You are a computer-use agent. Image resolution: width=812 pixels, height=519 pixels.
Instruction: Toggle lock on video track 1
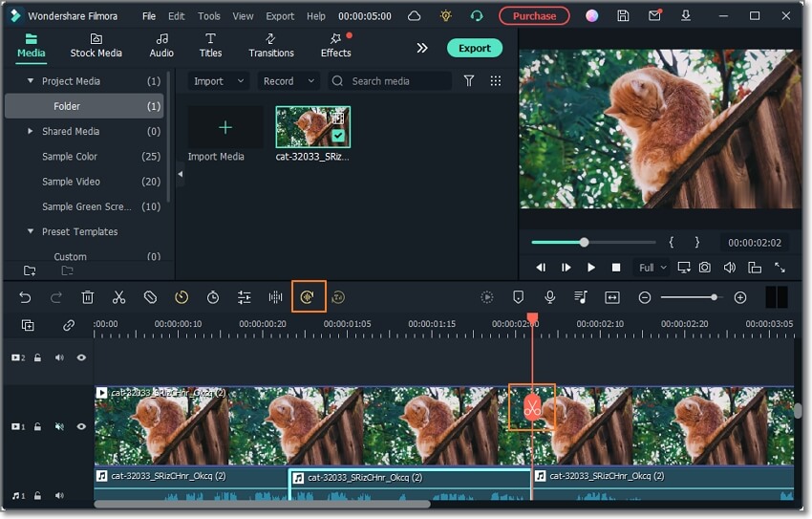pos(38,426)
